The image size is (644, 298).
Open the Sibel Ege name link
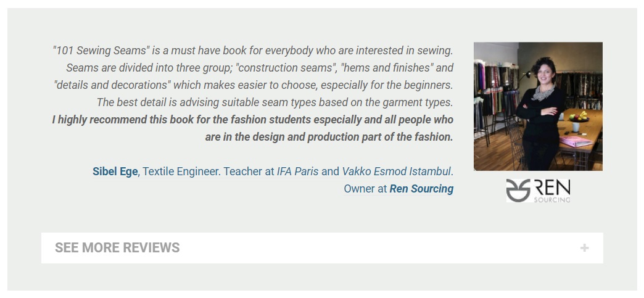point(115,172)
